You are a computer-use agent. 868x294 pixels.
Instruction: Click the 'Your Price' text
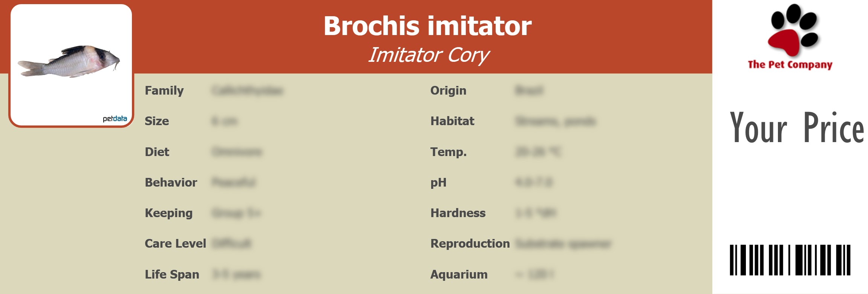(x=796, y=128)
